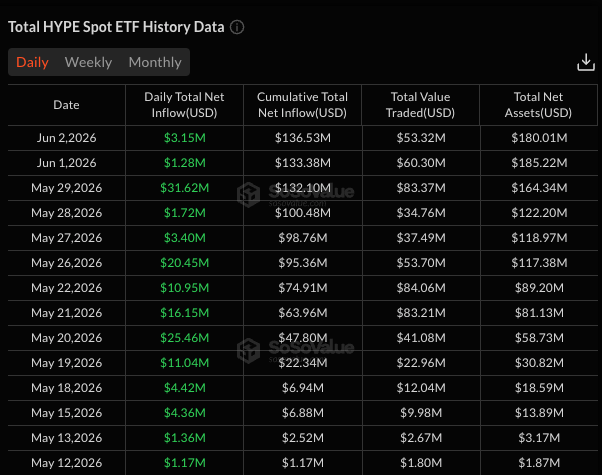Select the May 20,2026 date cell
Viewport: 602px width, 475px height.
pos(66,338)
